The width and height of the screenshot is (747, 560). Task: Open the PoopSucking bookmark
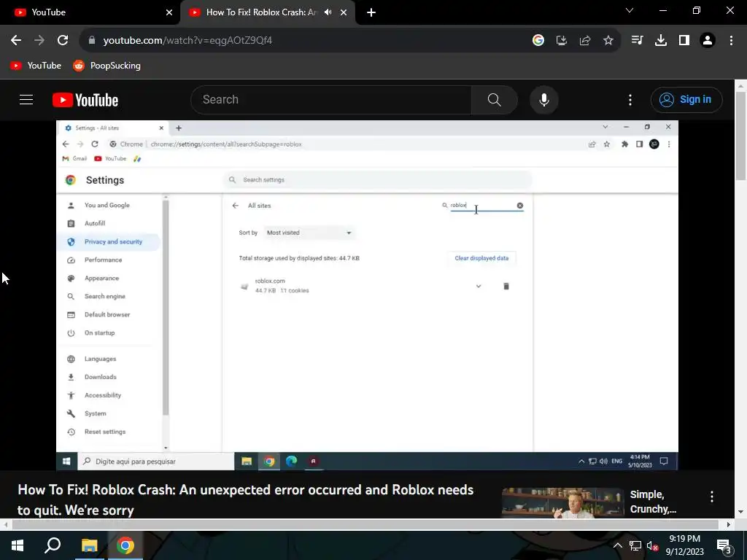(x=107, y=66)
